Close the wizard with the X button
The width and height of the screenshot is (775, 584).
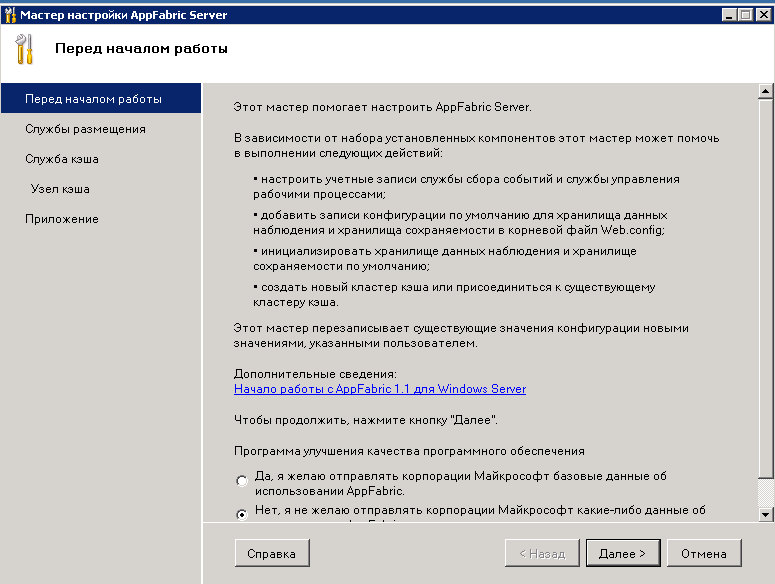tap(762, 15)
